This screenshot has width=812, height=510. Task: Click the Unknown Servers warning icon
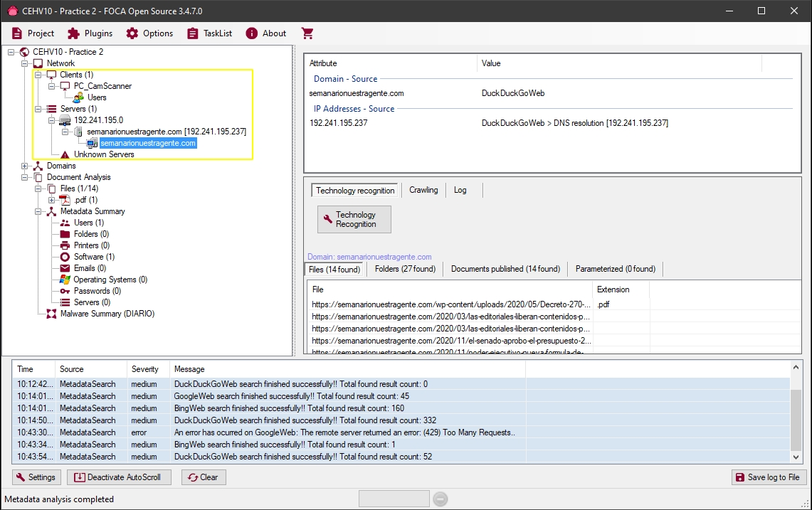coord(65,154)
